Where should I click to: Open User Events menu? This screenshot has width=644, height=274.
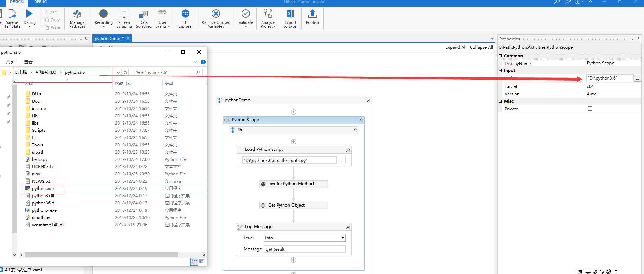tap(162, 19)
